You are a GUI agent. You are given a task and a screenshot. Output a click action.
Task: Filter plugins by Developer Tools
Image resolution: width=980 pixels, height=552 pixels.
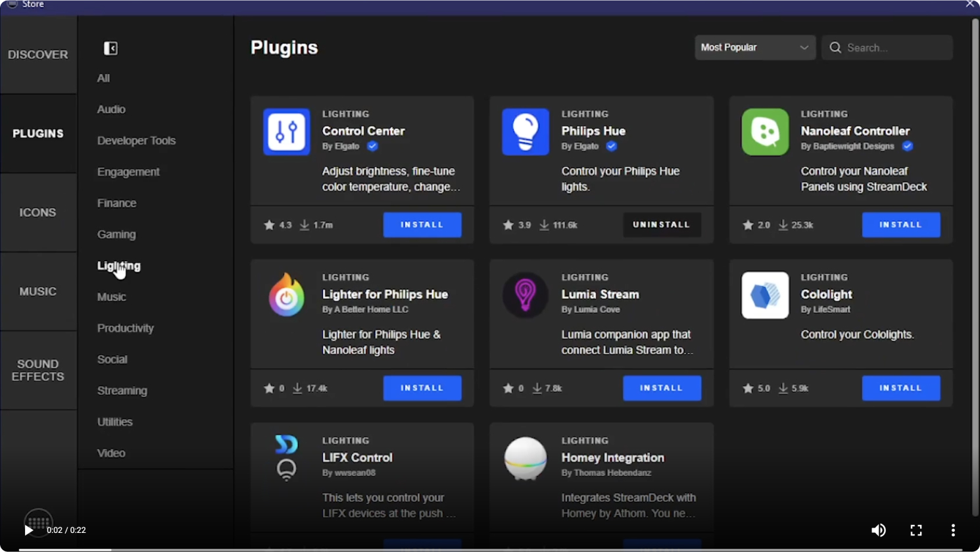coord(136,141)
